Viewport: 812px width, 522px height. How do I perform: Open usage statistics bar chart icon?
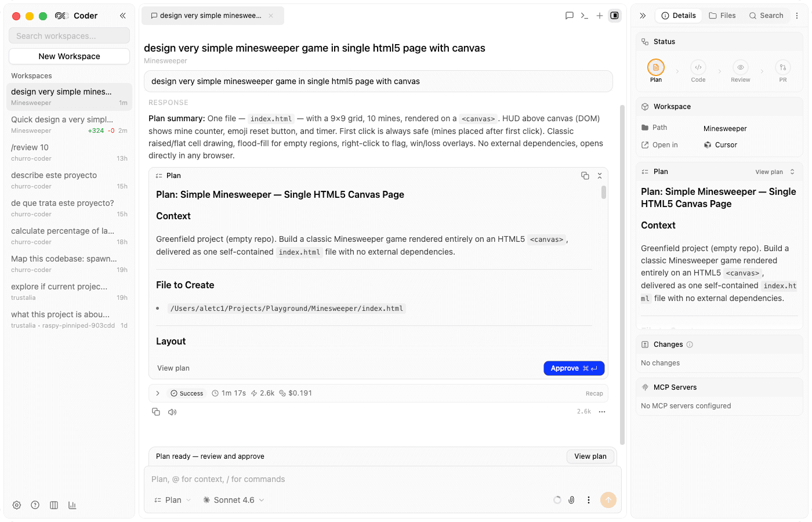[x=72, y=505]
